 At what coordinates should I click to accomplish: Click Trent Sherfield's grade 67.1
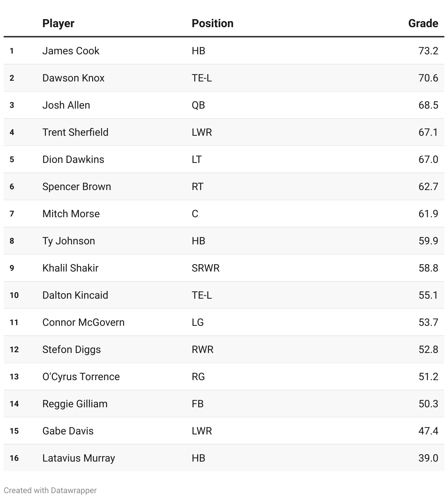428,132
